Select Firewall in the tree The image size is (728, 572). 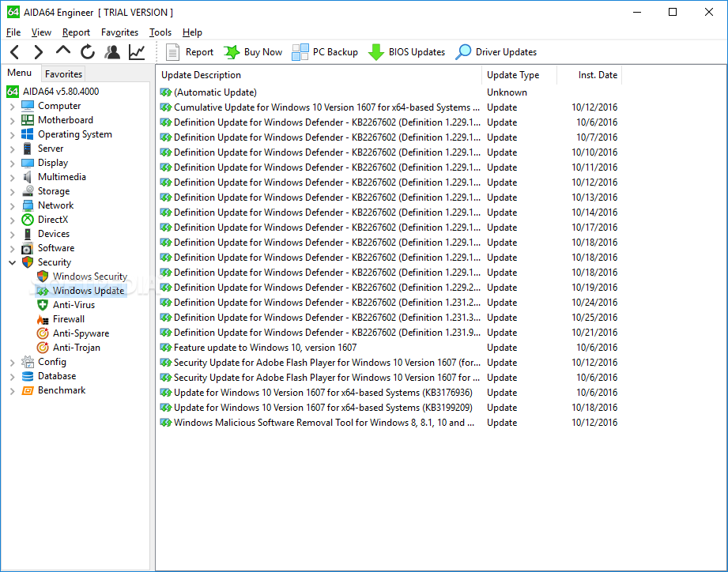(x=68, y=319)
